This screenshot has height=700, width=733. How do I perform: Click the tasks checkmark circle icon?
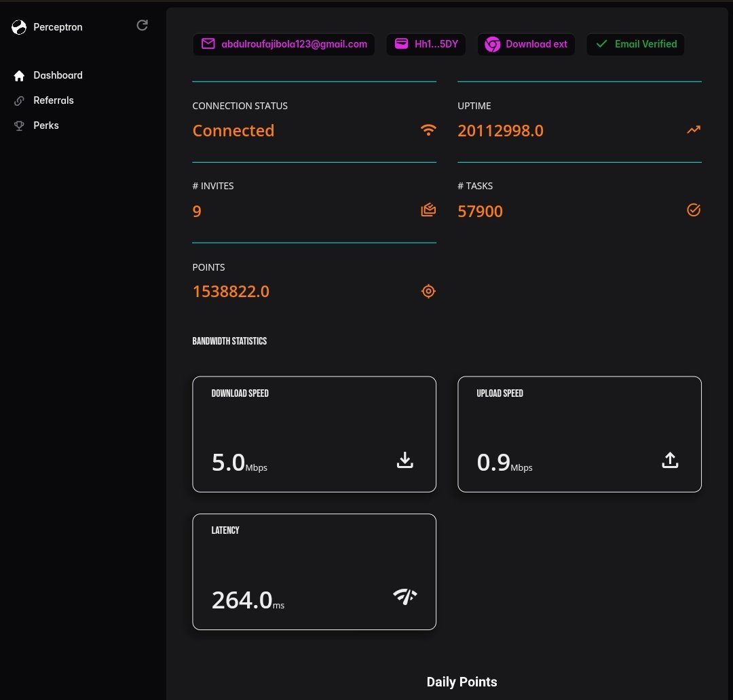point(694,210)
